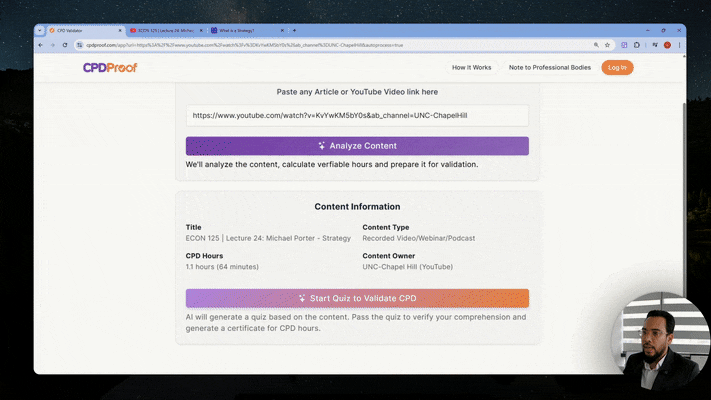
Task: Switch to the ECON 125 YouTube tab
Action: tap(165, 31)
